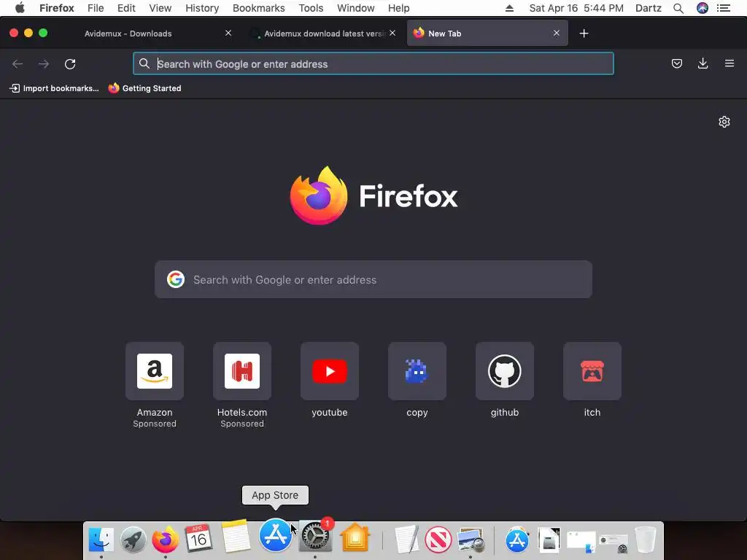747x560 pixels.
Task: Click the eject icon in menu bar
Action: 510,8
